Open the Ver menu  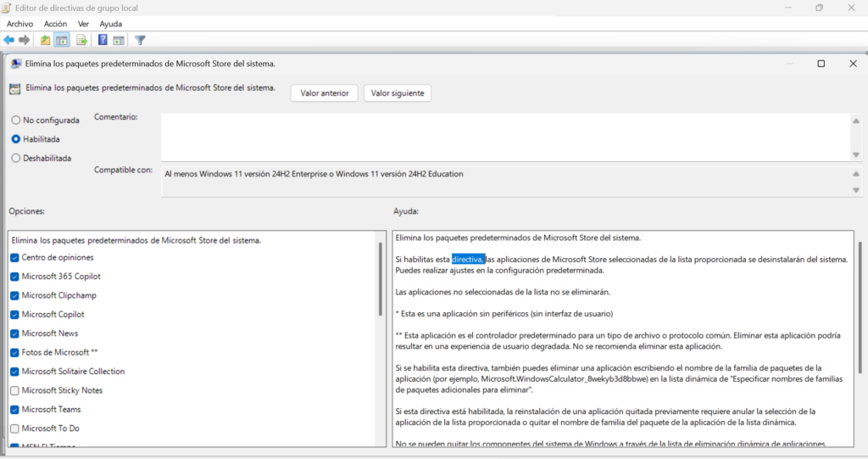pos(83,24)
